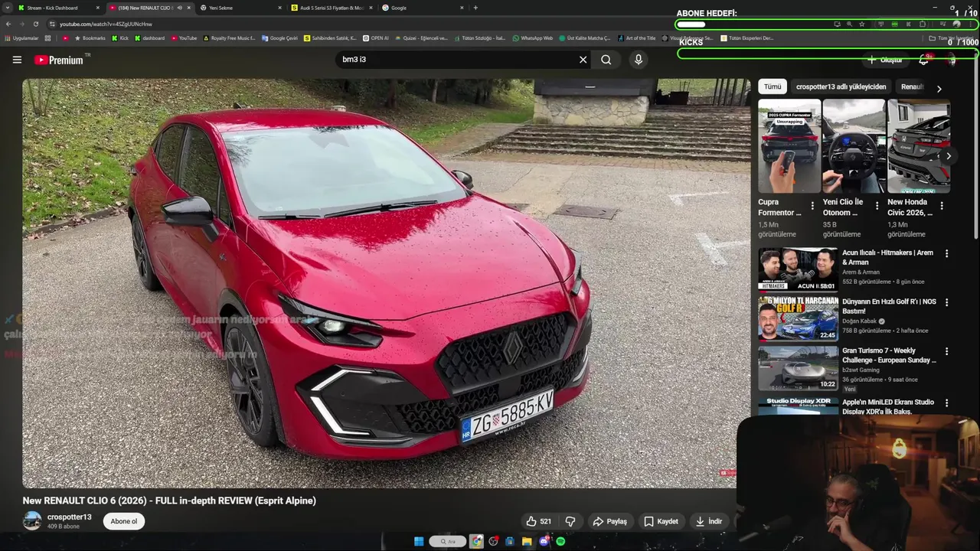The image size is (980, 551).
Task: Open the Uygulamalar apps bookmark
Action: (21, 37)
